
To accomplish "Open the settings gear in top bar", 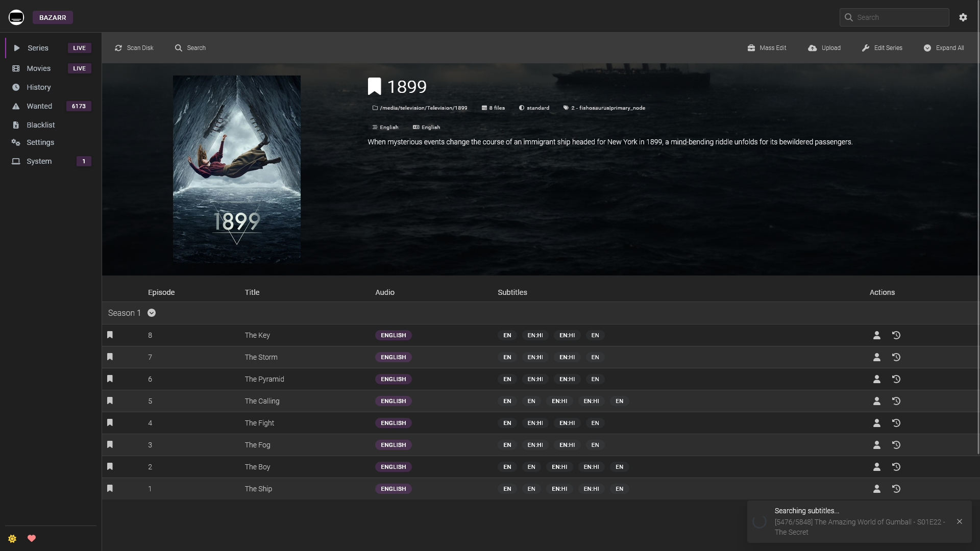I will coord(963,17).
